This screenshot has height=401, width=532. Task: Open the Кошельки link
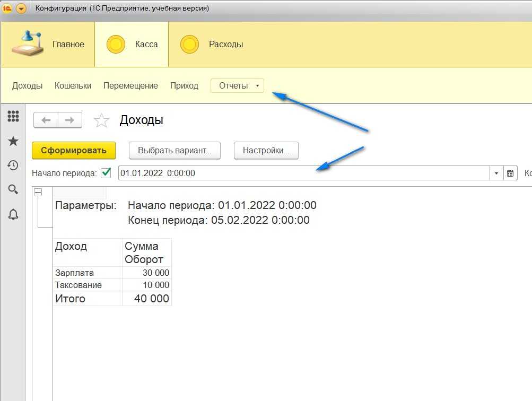(73, 85)
